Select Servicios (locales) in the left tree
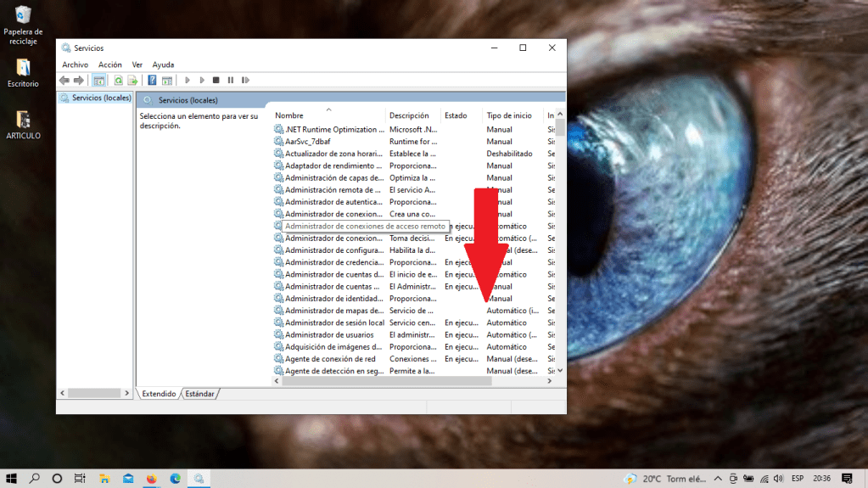The image size is (868, 488). coord(101,98)
